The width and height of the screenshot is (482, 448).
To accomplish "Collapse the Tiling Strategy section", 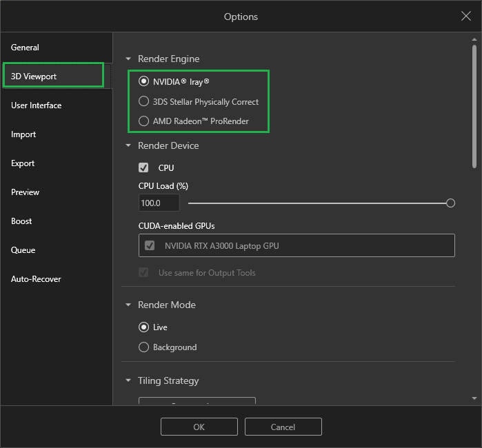I will (128, 381).
